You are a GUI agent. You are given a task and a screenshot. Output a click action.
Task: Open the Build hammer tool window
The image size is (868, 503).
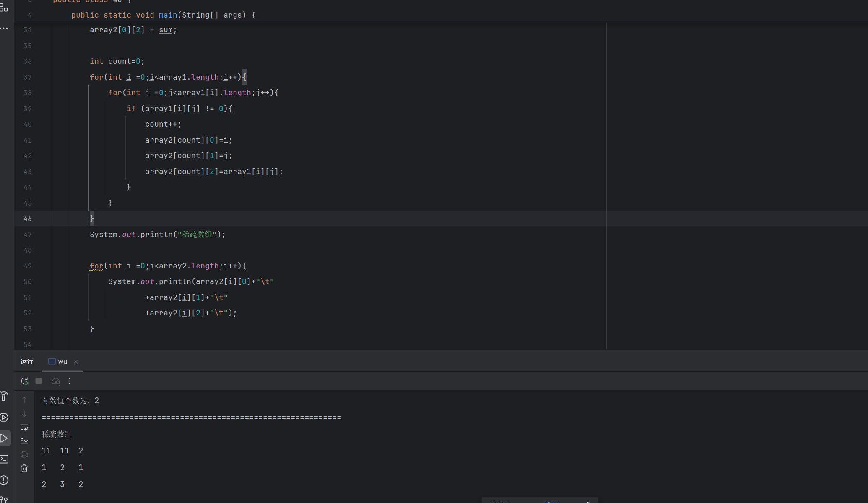point(4,396)
